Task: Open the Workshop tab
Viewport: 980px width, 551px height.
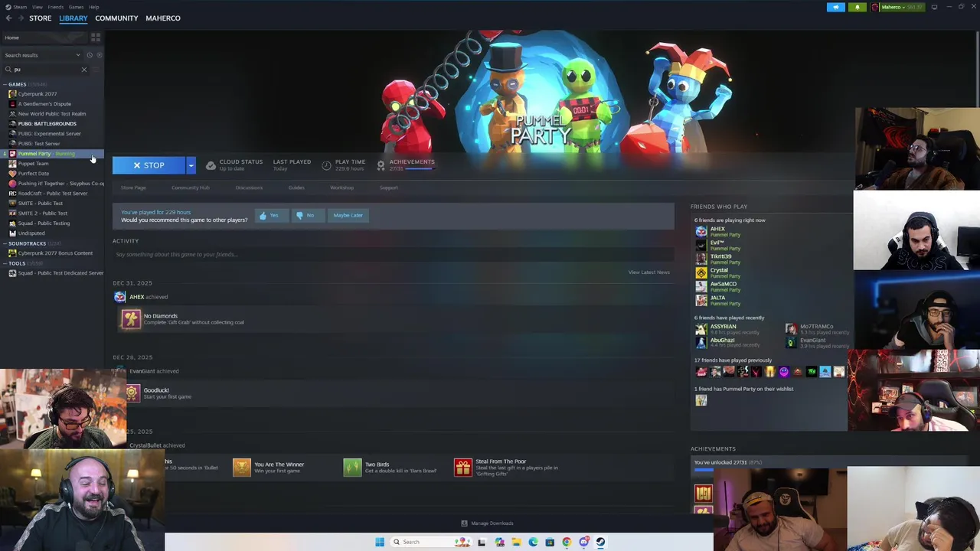Action: point(341,187)
